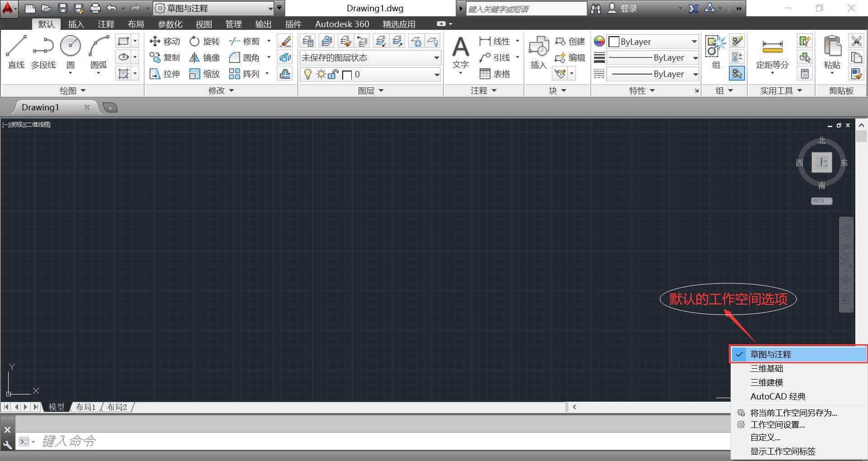868x461 pixels.
Task: Select the Polyline (多段线) tool
Action: point(43,52)
